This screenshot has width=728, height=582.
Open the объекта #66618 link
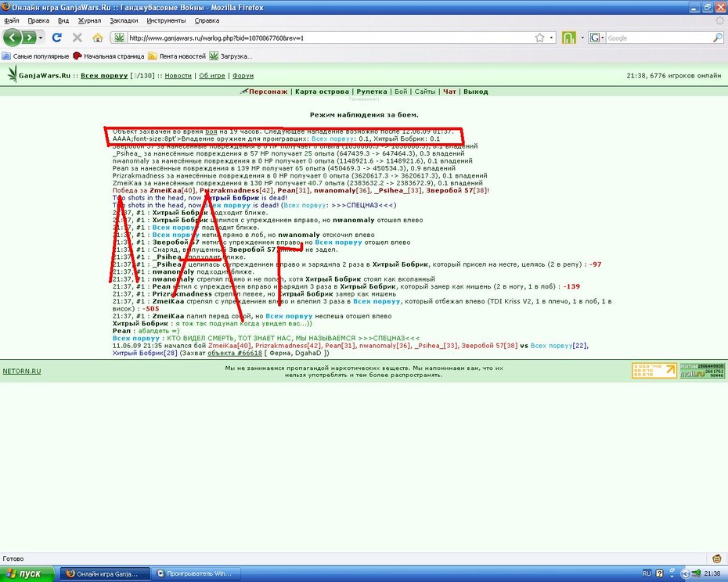point(235,353)
